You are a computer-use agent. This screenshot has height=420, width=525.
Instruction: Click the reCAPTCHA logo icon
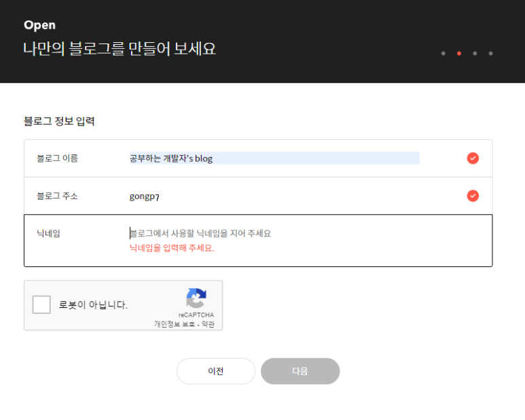coord(196,298)
